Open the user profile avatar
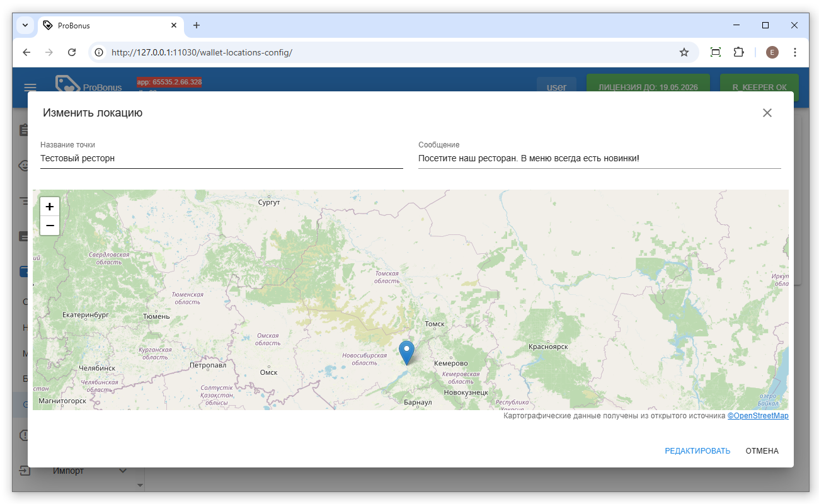 point(772,52)
